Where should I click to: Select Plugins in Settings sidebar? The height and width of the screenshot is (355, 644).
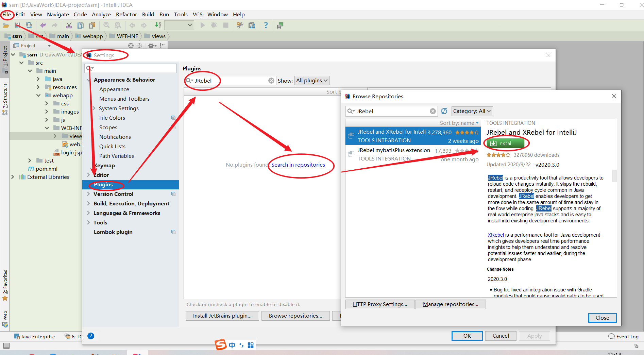131,185
